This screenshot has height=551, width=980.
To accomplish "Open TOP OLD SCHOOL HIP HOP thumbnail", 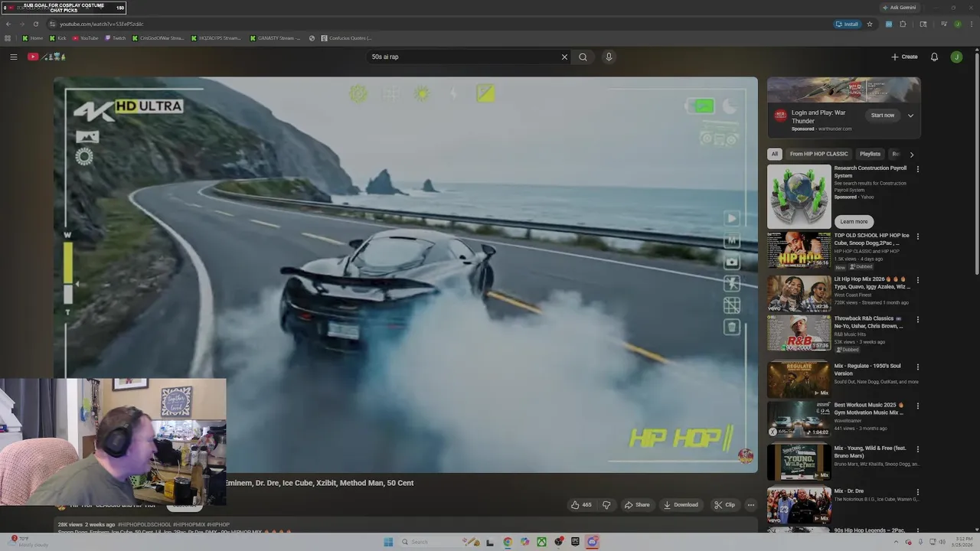I will [799, 250].
